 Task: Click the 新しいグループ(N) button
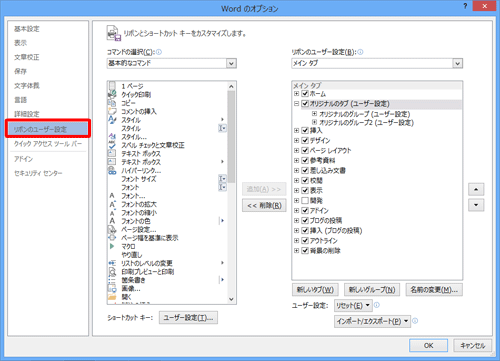[x=372, y=290]
